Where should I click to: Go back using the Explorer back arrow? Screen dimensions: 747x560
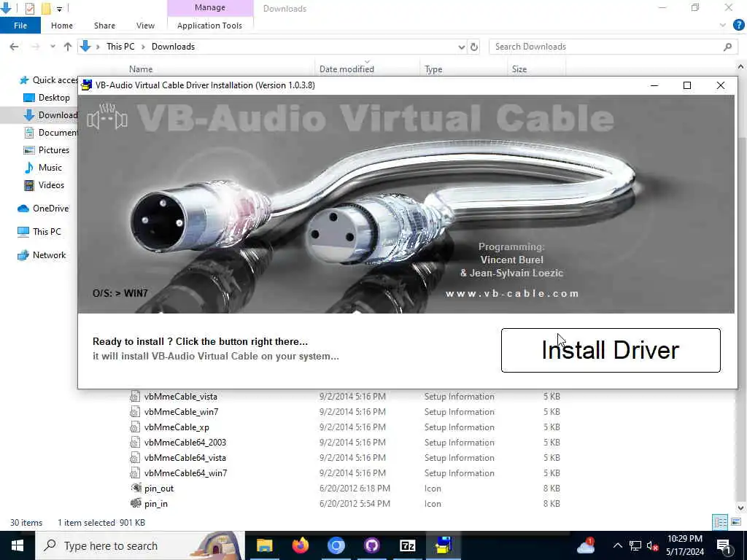15,46
